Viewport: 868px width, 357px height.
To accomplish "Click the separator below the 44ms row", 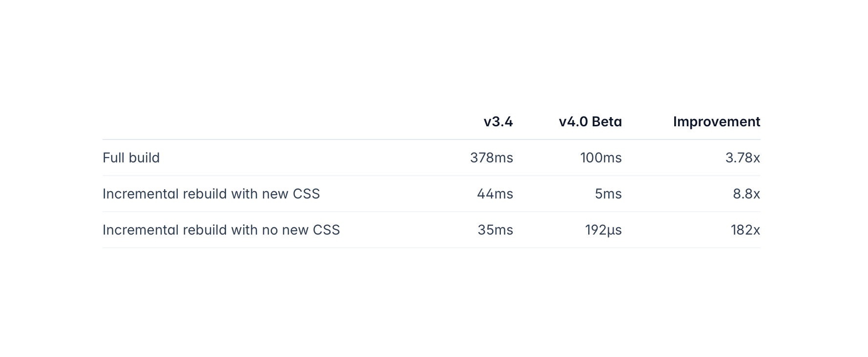I will click(431, 212).
